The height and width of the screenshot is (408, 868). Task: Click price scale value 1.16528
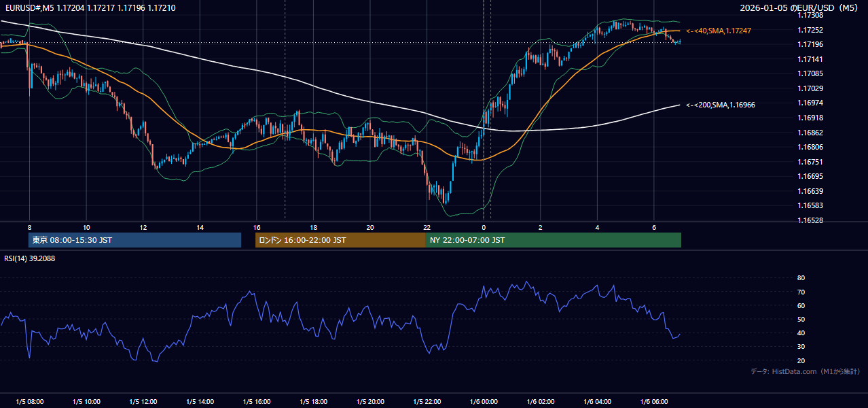[x=810, y=220]
